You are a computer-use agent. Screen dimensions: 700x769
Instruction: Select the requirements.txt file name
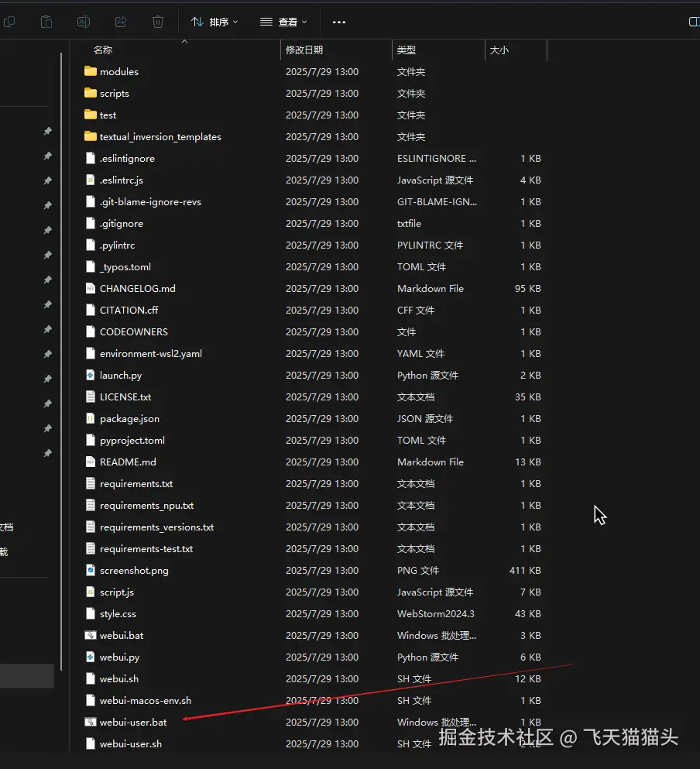coord(136,483)
